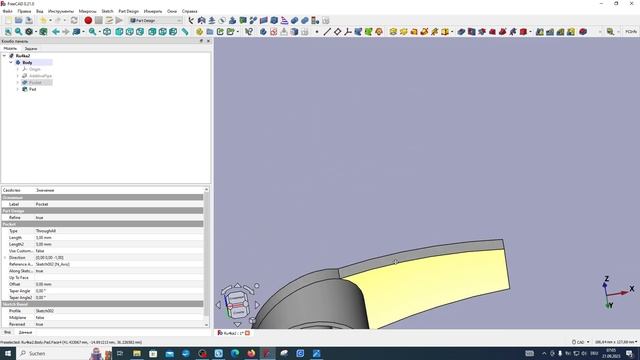
Task: Open the Файл menu
Action: [x=7, y=11]
